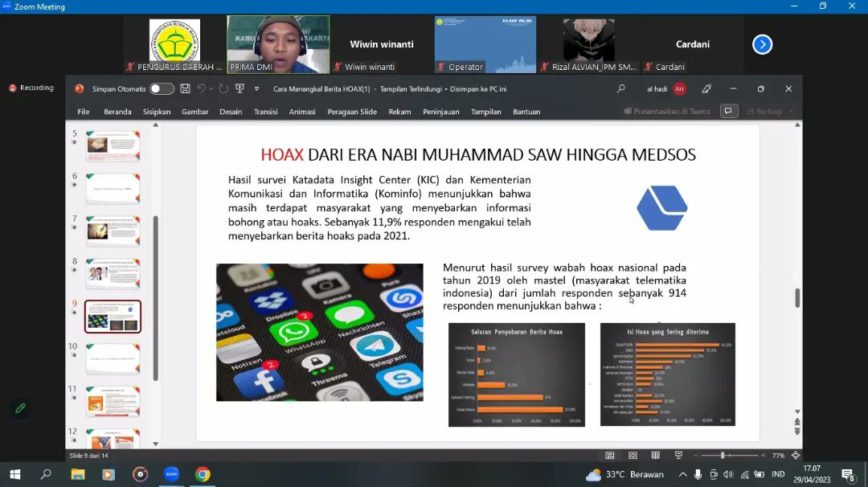Select the Transisi tab
Viewport: 868px width, 487px height.
click(x=266, y=111)
